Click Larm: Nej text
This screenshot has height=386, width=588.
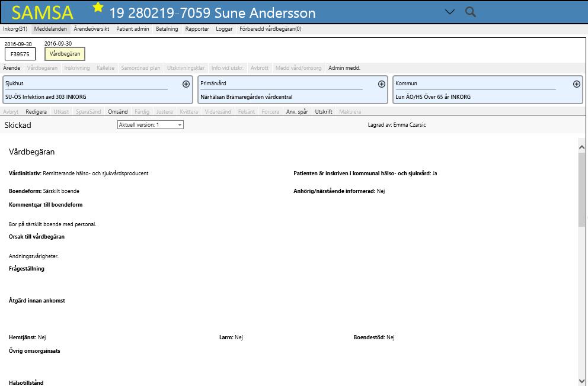pos(231,337)
